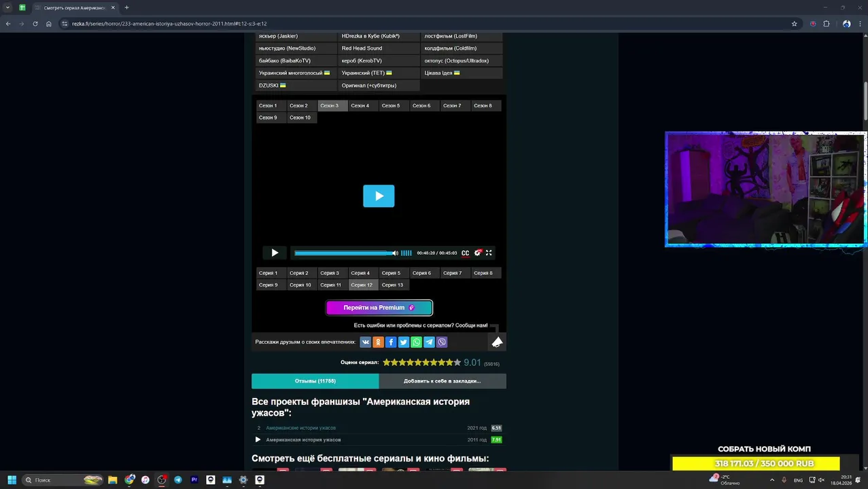Open Серия 13
The width and height of the screenshot is (868, 489).
pyautogui.click(x=394, y=285)
